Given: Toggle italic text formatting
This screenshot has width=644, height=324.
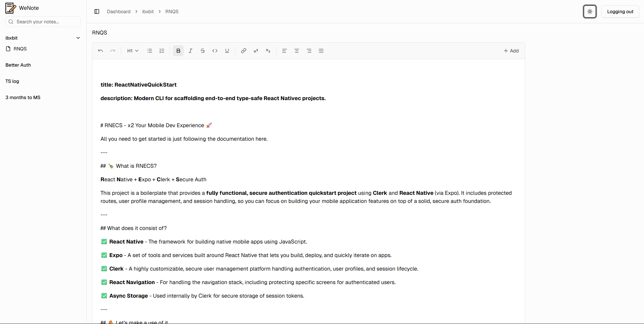Looking at the screenshot, I should click(x=191, y=51).
